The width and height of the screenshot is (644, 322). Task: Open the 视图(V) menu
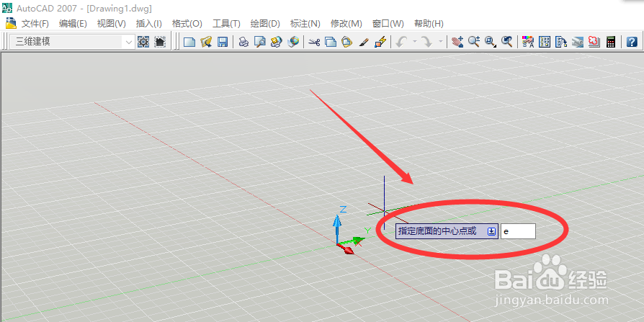[x=112, y=24]
